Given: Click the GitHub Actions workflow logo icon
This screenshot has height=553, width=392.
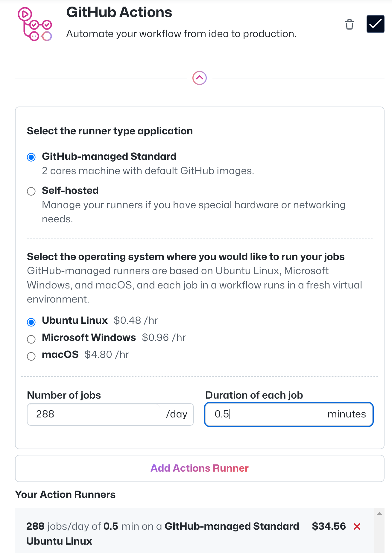Looking at the screenshot, I should click(x=35, y=24).
